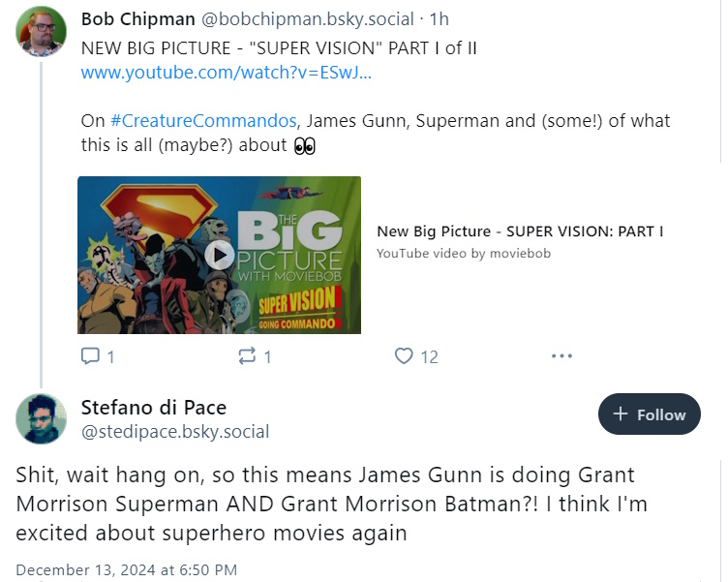Open Stefano di Pace's profile avatar
The width and height of the screenshot is (728, 582).
point(42,418)
